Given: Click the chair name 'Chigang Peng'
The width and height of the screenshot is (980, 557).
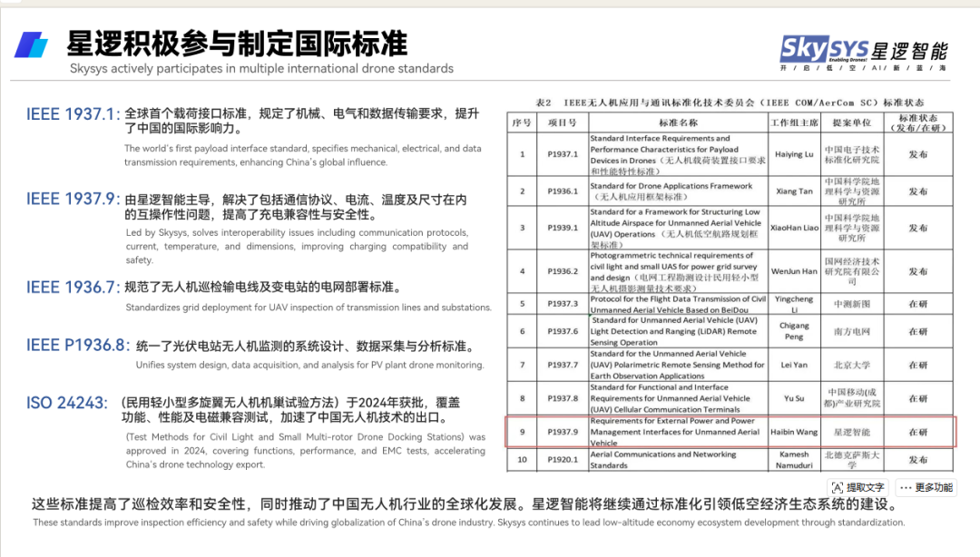Looking at the screenshot, I should (x=794, y=331).
